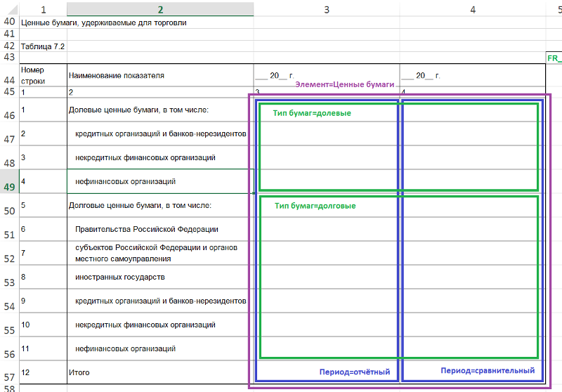Image resolution: width=562 pixels, height=392 pixels.
Task: Click the '1' cell in sheet row 45
Action: click(43, 92)
